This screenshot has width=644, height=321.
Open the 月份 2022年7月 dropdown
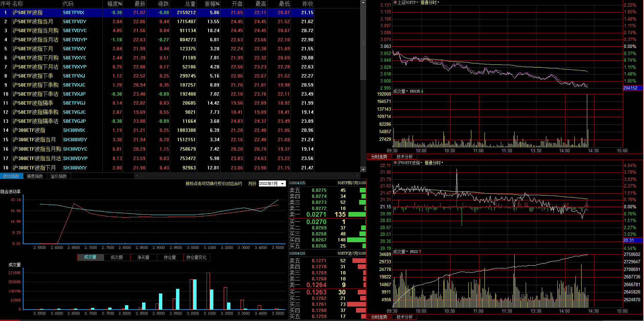[283, 183]
